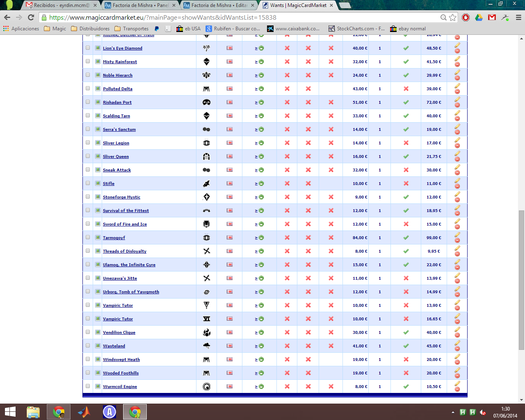Check the Stoneforge Mystic checkbox

pyautogui.click(x=88, y=196)
